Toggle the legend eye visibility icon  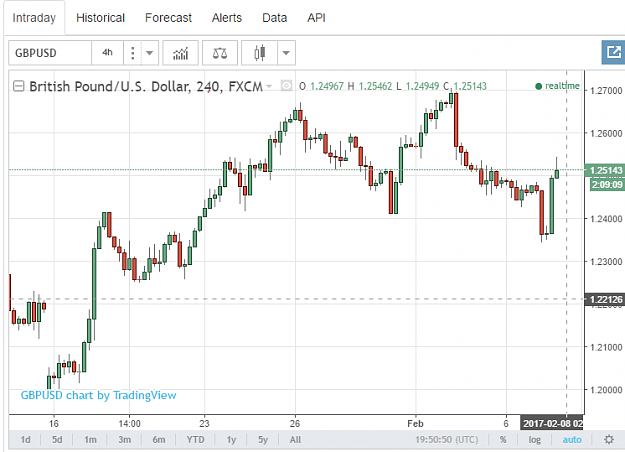click(x=286, y=86)
